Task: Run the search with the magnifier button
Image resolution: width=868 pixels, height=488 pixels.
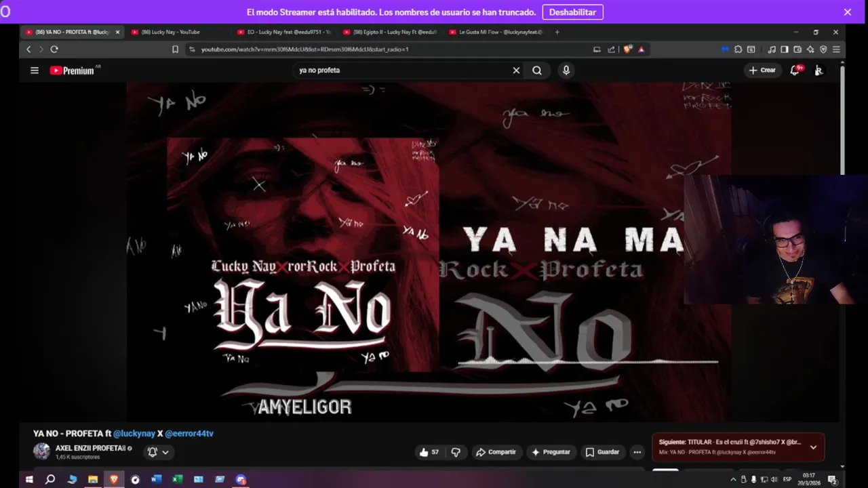Action: pos(537,70)
